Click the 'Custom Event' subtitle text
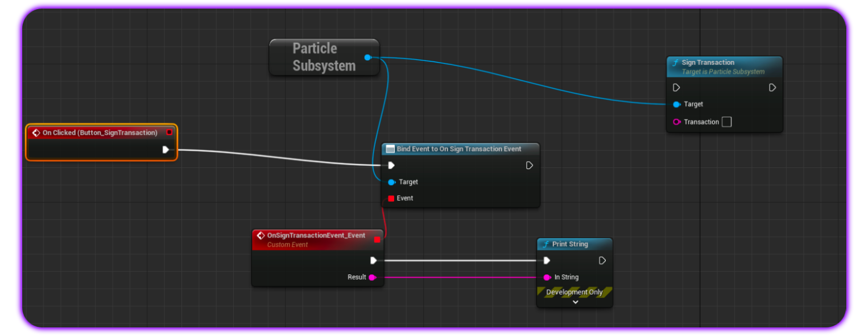The image size is (868, 336). 287,245
